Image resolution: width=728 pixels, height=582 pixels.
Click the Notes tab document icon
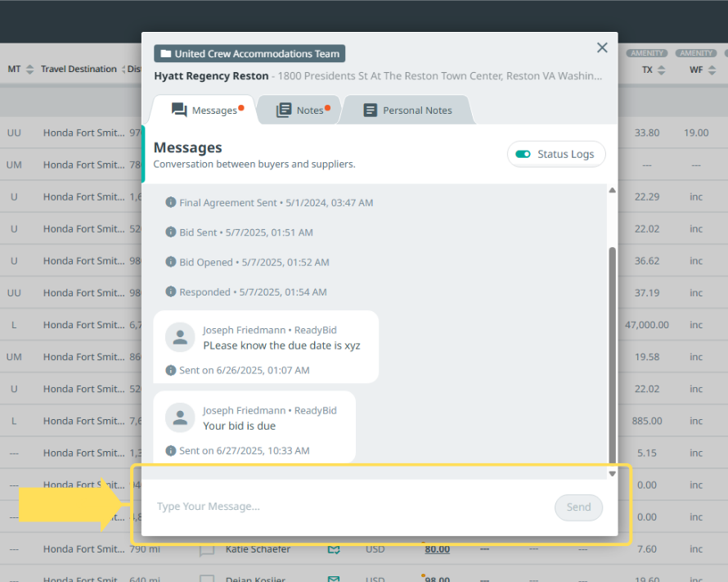[284, 110]
